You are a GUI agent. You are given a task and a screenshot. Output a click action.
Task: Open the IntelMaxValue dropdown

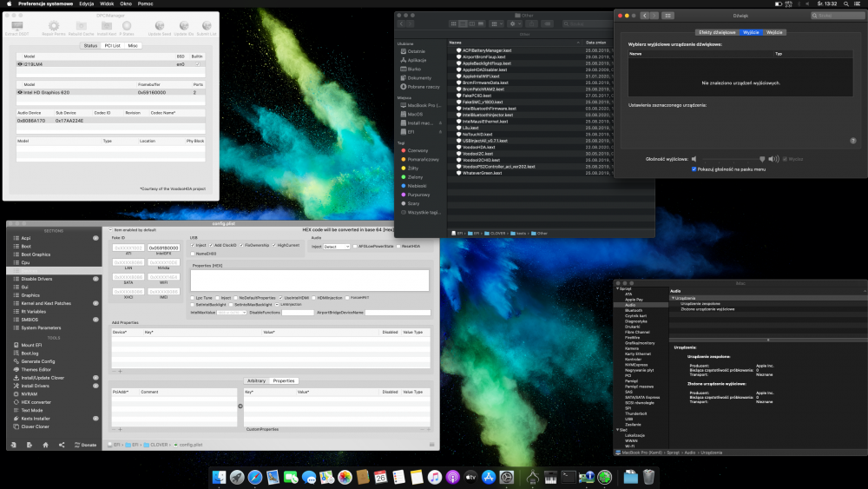232,313
